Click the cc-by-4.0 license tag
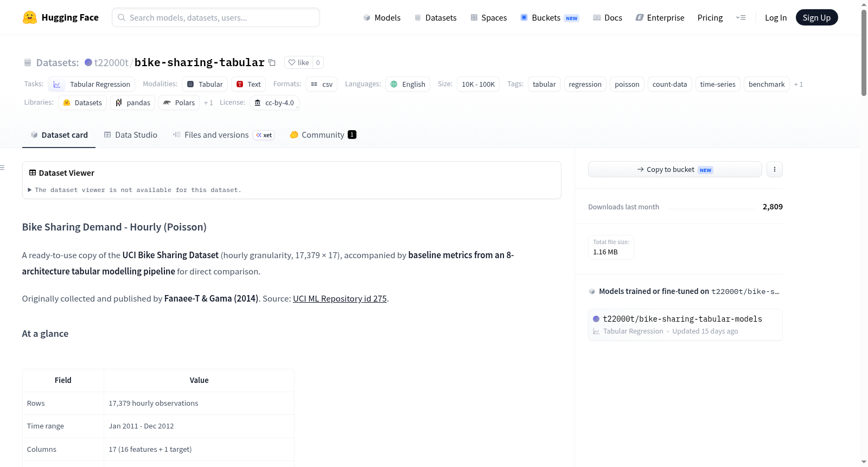This screenshot has width=868, height=467. point(275,103)
